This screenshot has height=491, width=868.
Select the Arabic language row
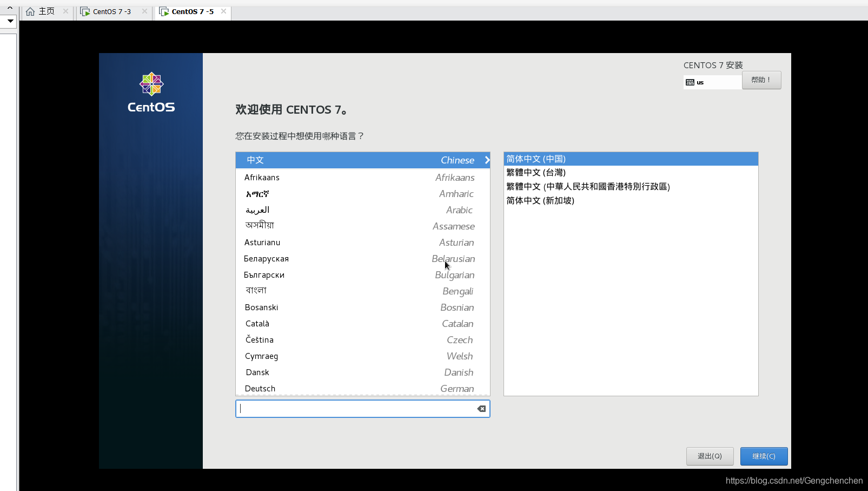coord(363,210)
